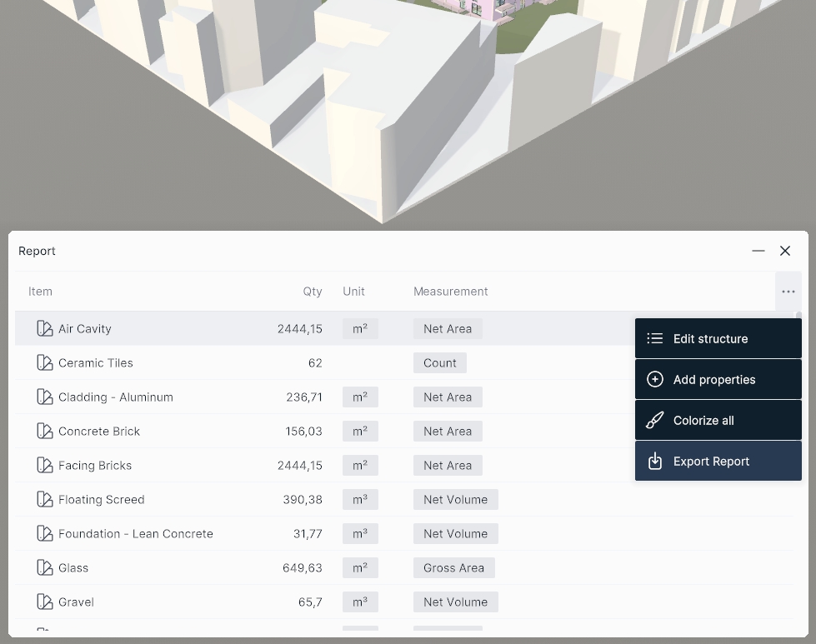Click the m² unit chip for Air Cavity
The height and width of the screenshot is (644, 816).
[x=360, y=329]
